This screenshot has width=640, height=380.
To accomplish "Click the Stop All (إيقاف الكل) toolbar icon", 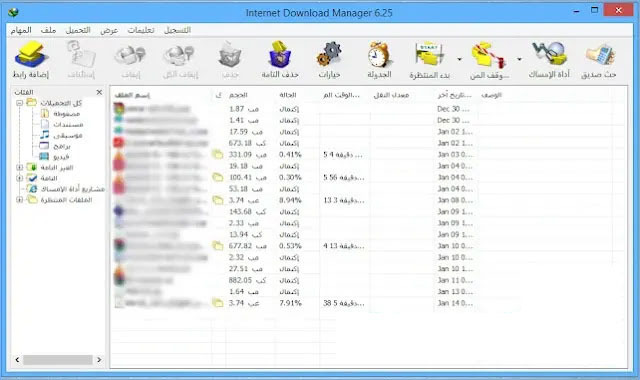I will coord(180,55).
